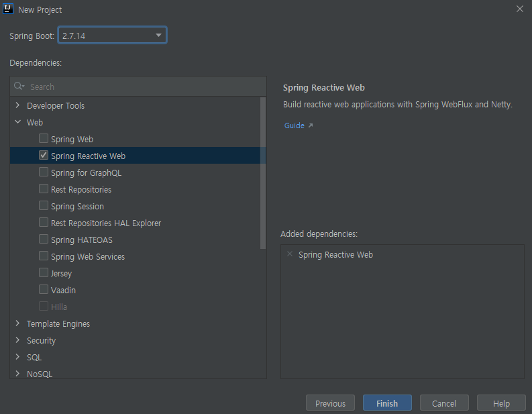Expand the Template Engines category
The width and height of the screenshot is (532, 414).
click(17, 323)
